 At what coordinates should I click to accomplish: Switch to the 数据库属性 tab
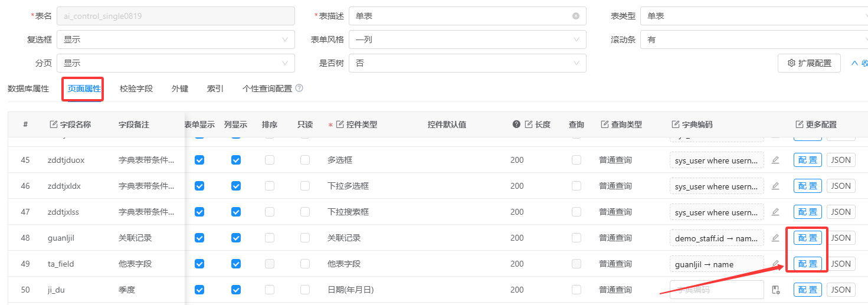click(28, 88)
